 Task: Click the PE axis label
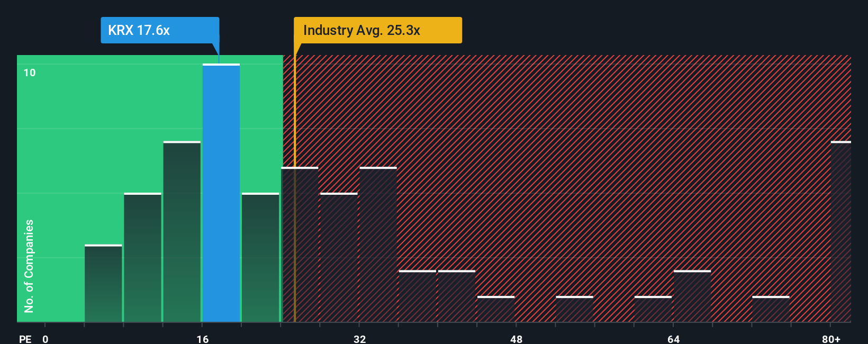pos(25,339)
